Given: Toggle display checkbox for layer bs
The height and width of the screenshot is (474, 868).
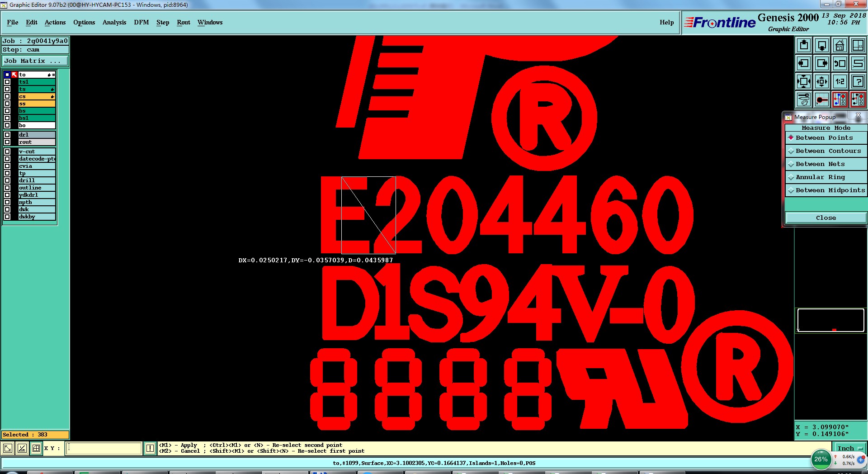Looking at the screenshot, I should [7, 111].
